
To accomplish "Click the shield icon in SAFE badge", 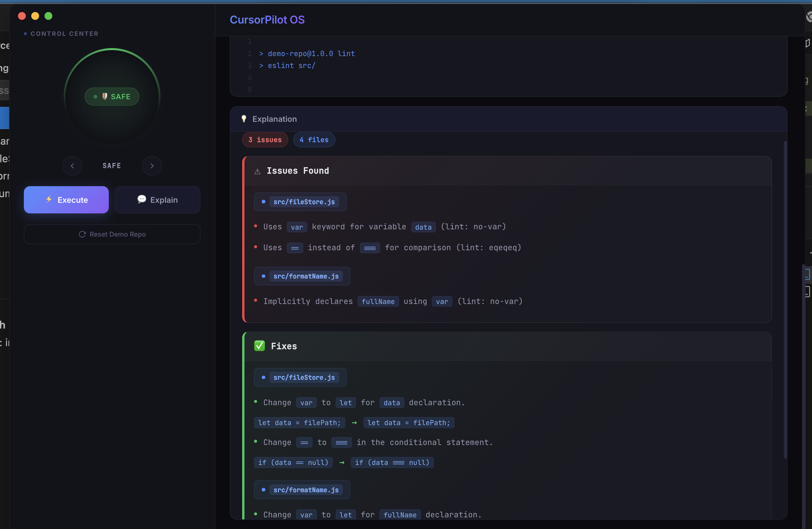I will (105, 97).
